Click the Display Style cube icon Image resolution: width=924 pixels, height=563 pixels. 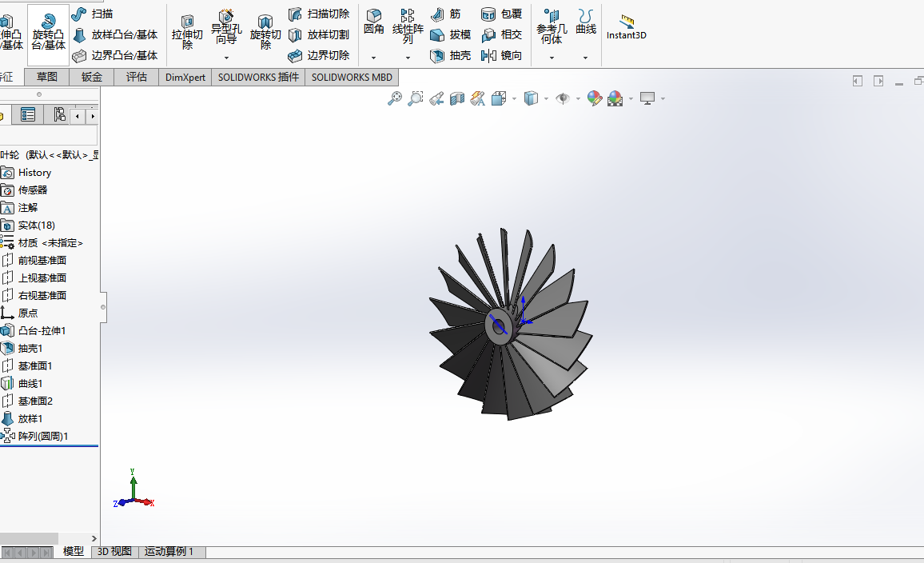531,98
